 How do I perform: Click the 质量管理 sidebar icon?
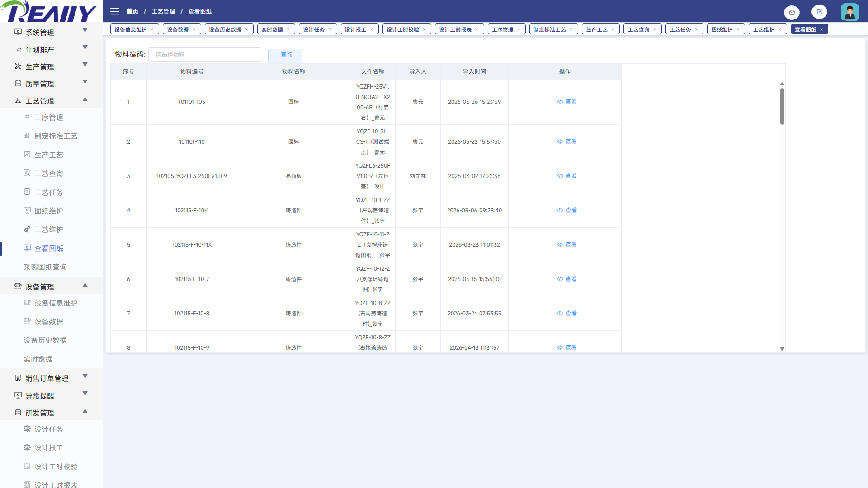coord(18,84)
